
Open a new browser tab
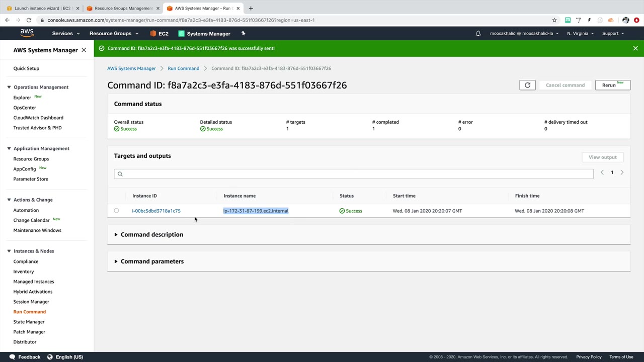point(251,8)
